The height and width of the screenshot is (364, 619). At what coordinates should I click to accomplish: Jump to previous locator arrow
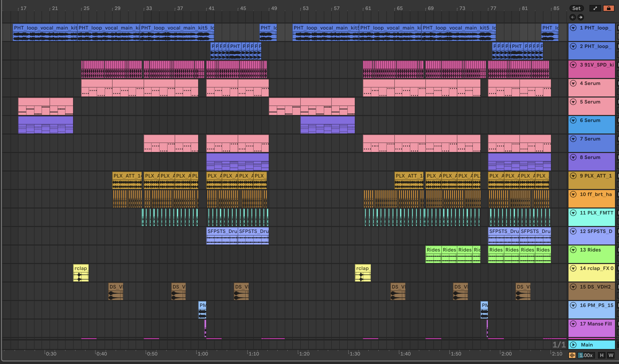572,17
